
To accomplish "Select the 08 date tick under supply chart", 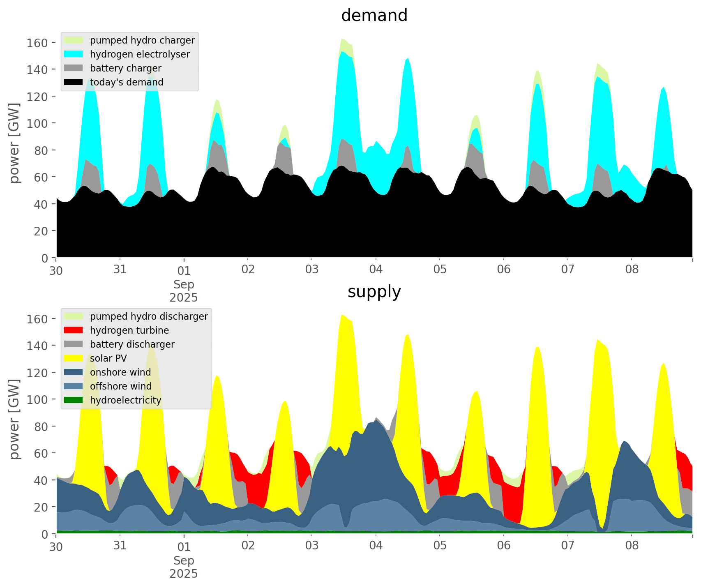I will click(x=632, y=546).
